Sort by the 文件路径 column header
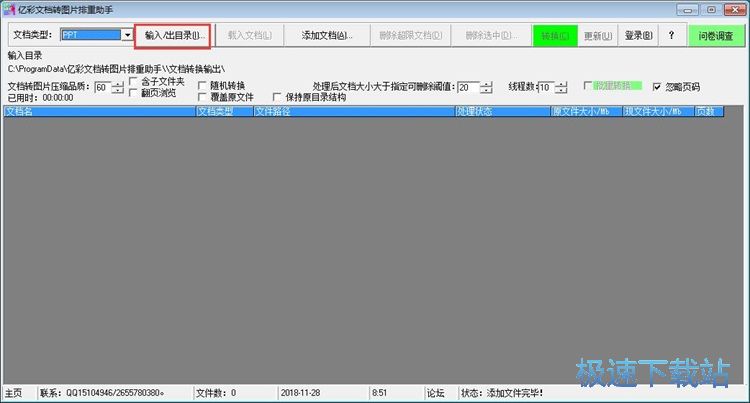 (354, 111)
